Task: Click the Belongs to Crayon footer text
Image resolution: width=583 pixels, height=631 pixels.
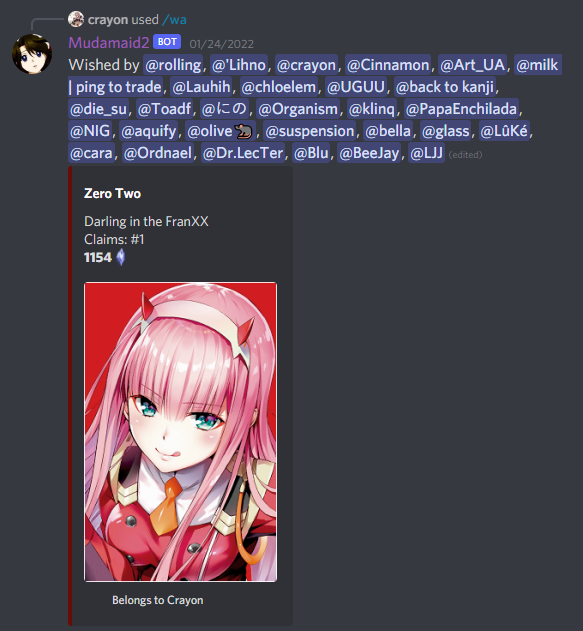Action: (x=157, y=600)
